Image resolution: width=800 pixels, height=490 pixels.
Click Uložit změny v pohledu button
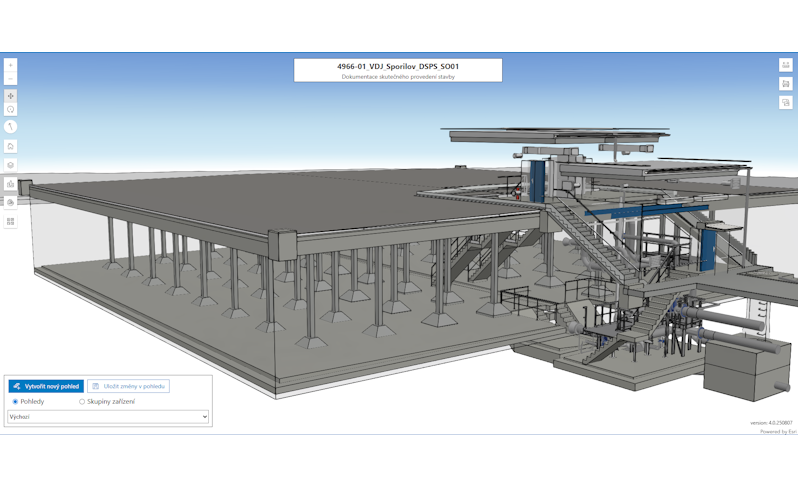(129, 386)
